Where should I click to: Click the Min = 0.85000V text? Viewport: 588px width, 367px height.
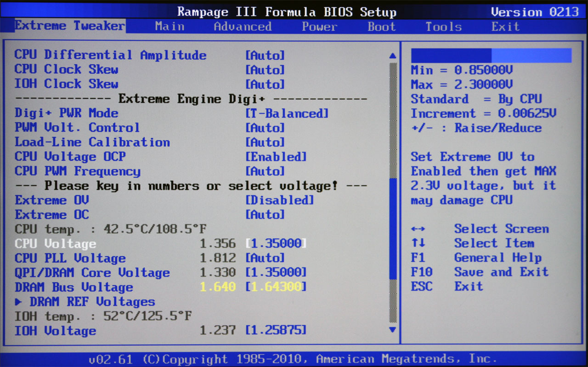point(462,70)
